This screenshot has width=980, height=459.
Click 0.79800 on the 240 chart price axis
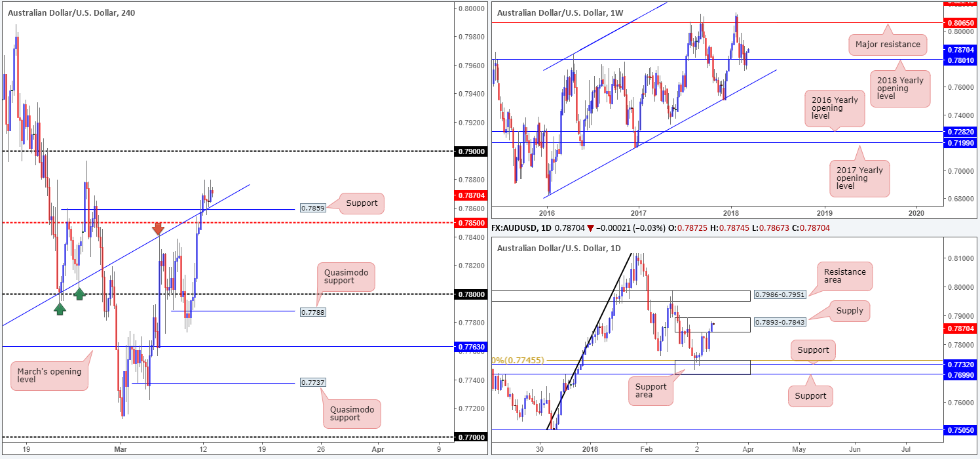(471, 37)
